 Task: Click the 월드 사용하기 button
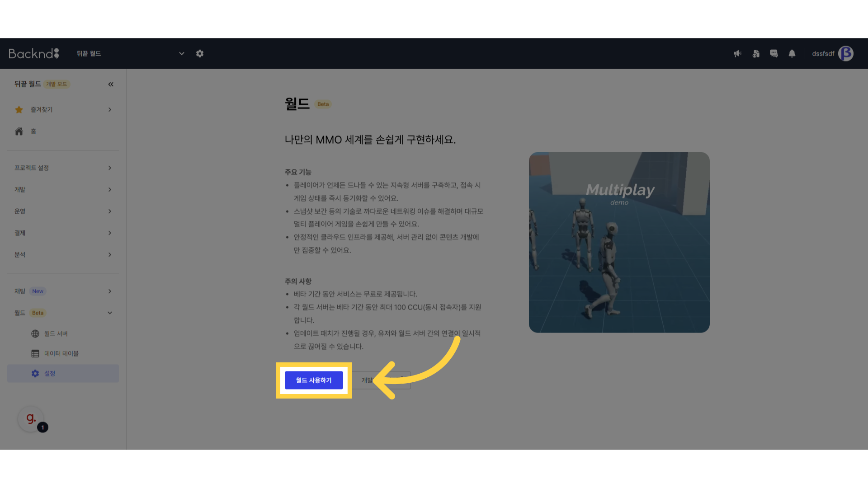click(x=314, y=380)
